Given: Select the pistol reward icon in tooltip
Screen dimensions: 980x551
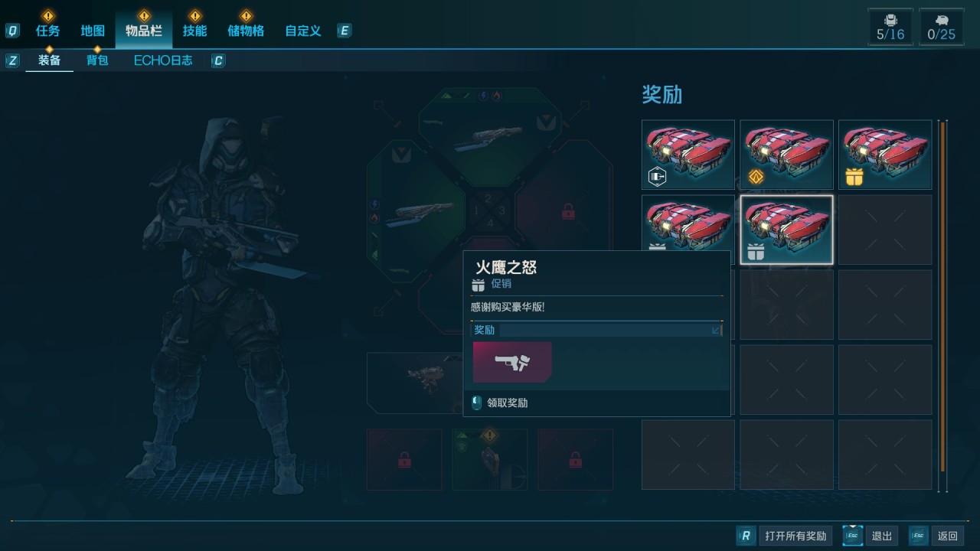Looking at the screenshot, I should (512, 362).
